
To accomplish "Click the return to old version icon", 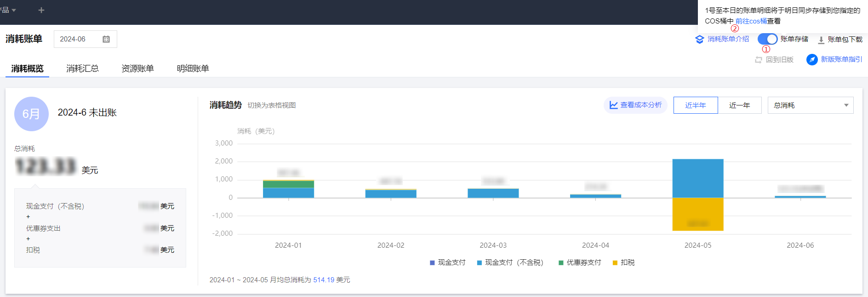I will click(x=759, y=60).
